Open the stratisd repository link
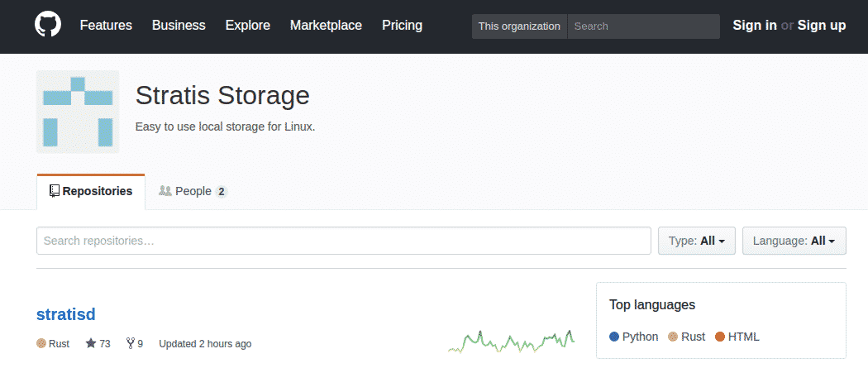This screenshot has width=868, height=368. click(x=66, y=314)
